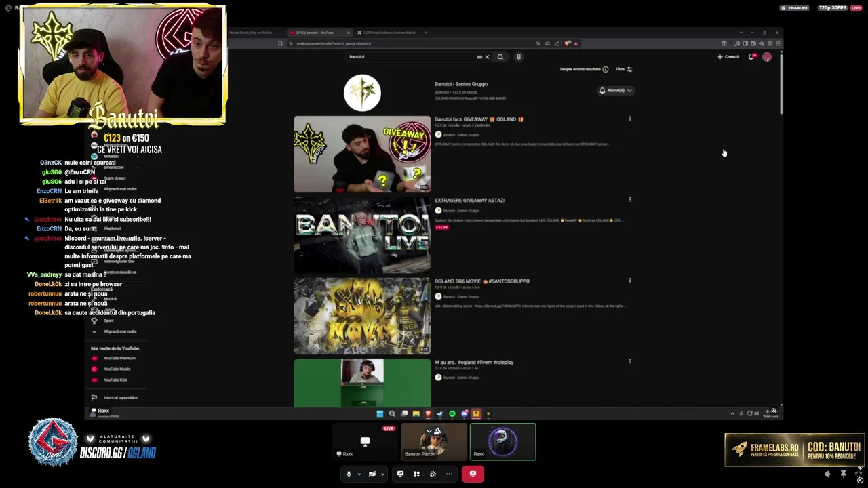The height and width of the screenshot is (488, 868).
Task: Click Despre aceste rezultate info icon
Action: (x=606, y=69)
